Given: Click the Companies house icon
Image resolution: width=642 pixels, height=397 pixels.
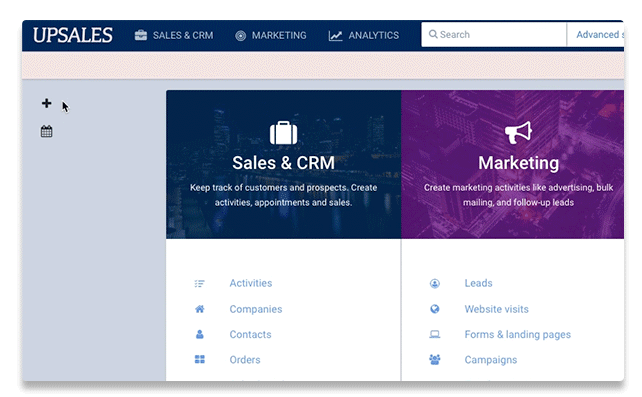Looking at the screenshot, I should 199,309.
